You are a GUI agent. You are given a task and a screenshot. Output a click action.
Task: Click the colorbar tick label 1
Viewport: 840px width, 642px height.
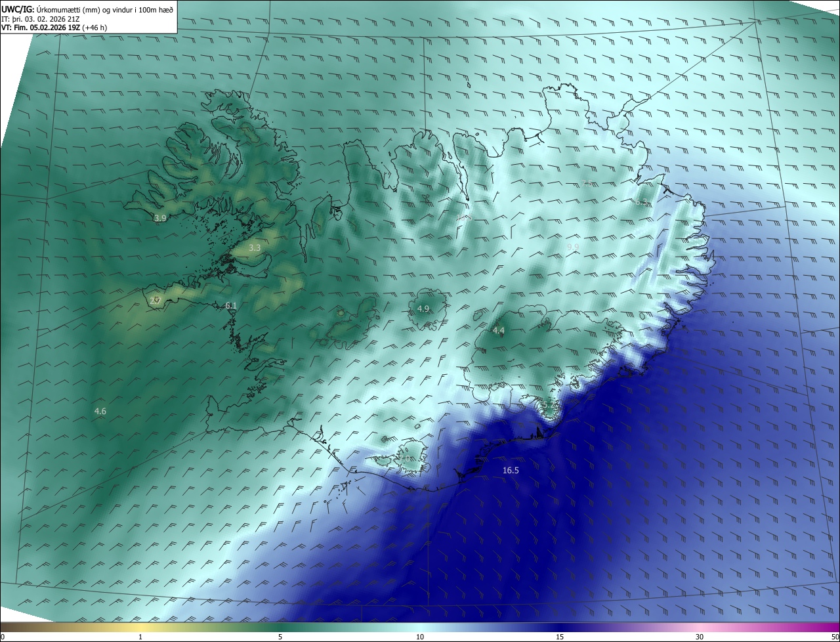tap(141, 637)
